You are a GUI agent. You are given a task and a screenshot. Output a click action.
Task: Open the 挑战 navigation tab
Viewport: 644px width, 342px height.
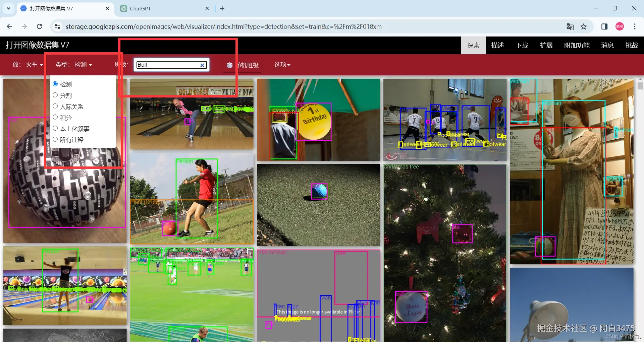click(632, 45)
